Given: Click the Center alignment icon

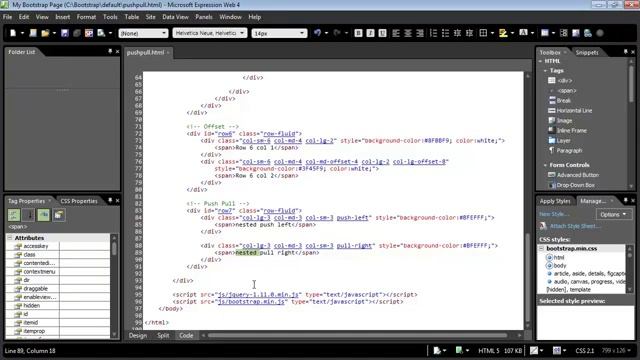Looking at the screenshot, I should point(408,33).
